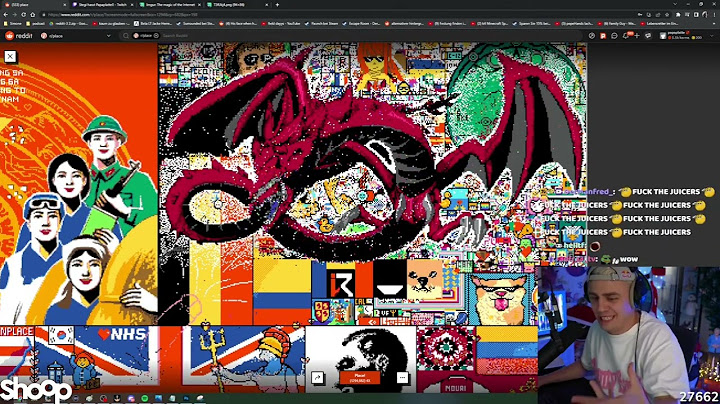Open tab search chevron in title bar

pyautogui.click(x=675, y=4)
